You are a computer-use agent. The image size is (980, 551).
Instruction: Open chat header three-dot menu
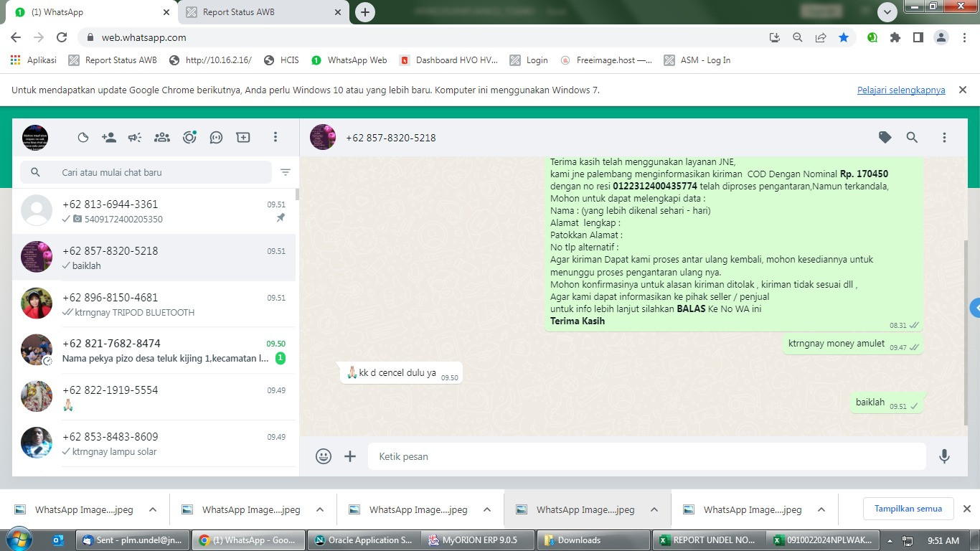(x=944, y=138)
